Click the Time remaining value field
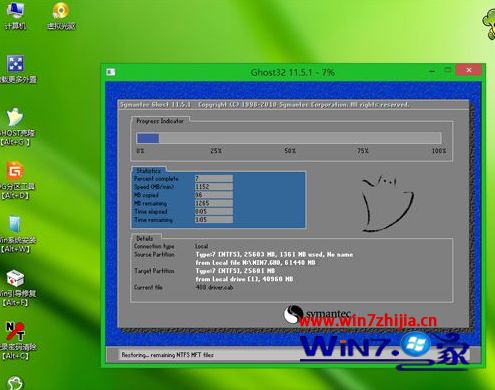Viewport: 495px width, 390px height. [x=214, y=220]
